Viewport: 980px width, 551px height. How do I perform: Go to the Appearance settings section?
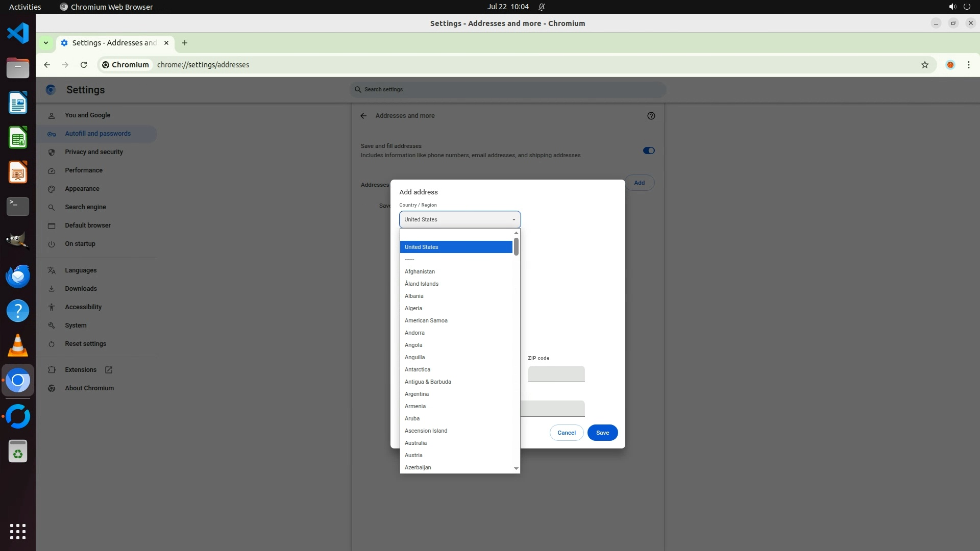[82, 189]
